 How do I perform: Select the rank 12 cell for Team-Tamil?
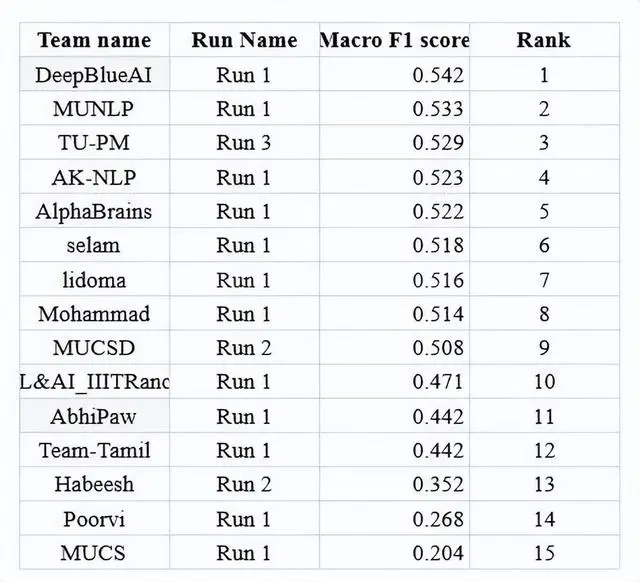pos(544,451)
